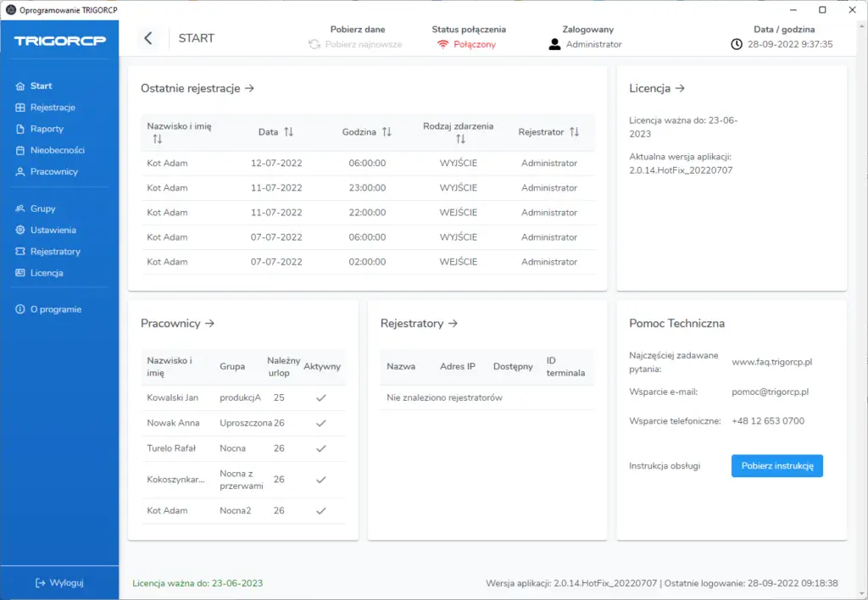Sort registrations by the Data column arrows
The height and width of the screenshot is (600, 868).
tap(288, 132)
